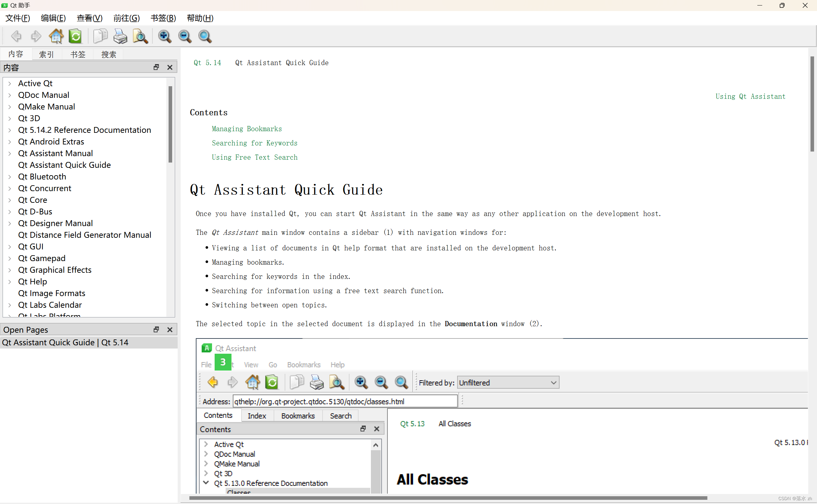
Task: Click the Zoom out magnifier icon
Action: point(184,36)
